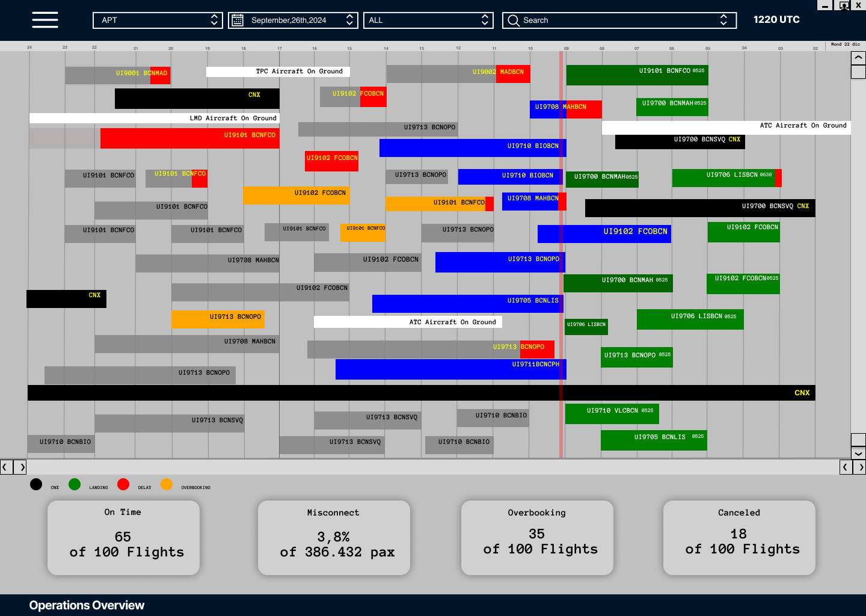Open the On Time summary card
Screen dimensions: 866x616
click(x=123, y=538)
